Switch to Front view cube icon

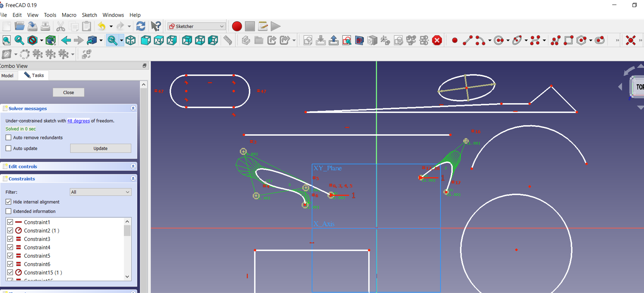coord(145,40)
